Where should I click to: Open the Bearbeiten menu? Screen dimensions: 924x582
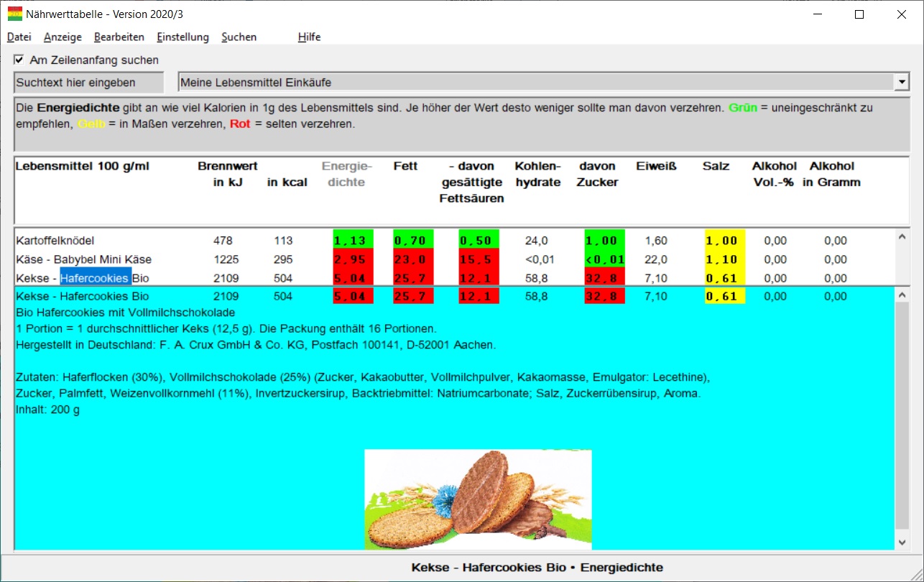pos(119,37)
